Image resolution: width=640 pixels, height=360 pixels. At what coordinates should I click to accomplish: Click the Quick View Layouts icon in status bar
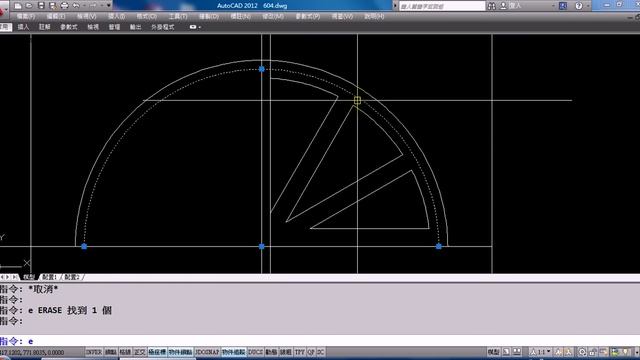tap(506, 352)
